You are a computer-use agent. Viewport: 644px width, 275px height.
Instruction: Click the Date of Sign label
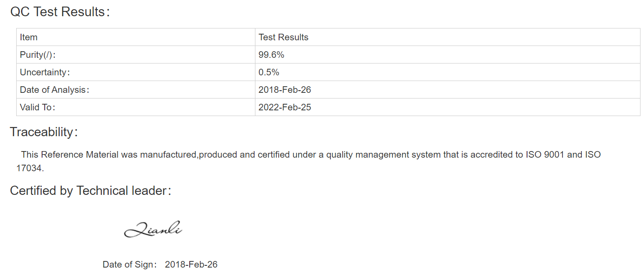tap(130, 264)
